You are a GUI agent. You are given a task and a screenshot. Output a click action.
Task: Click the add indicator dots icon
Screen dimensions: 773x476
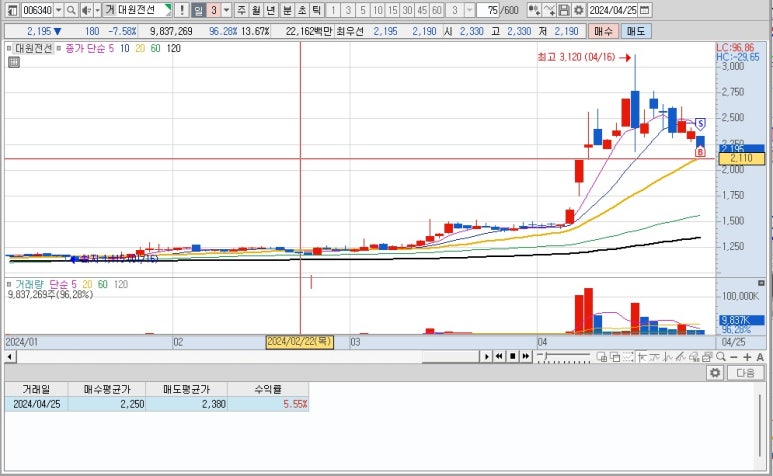pos(533,10)
